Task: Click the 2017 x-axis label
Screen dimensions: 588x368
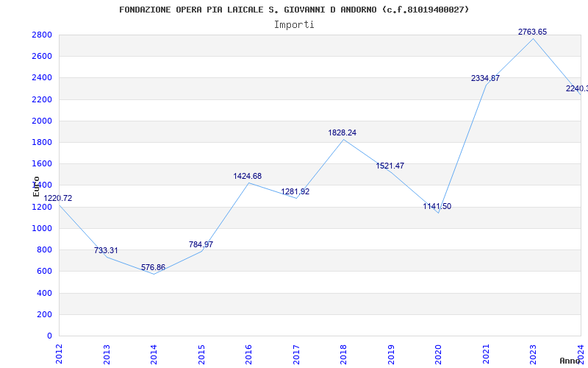Action: (296, 355)
